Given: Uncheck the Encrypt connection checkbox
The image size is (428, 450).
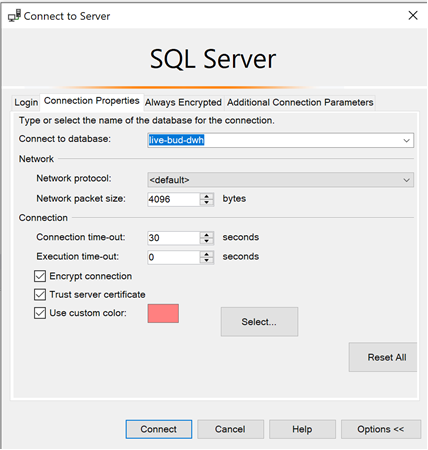Looking at the screenshot, I should click(40, 276).
